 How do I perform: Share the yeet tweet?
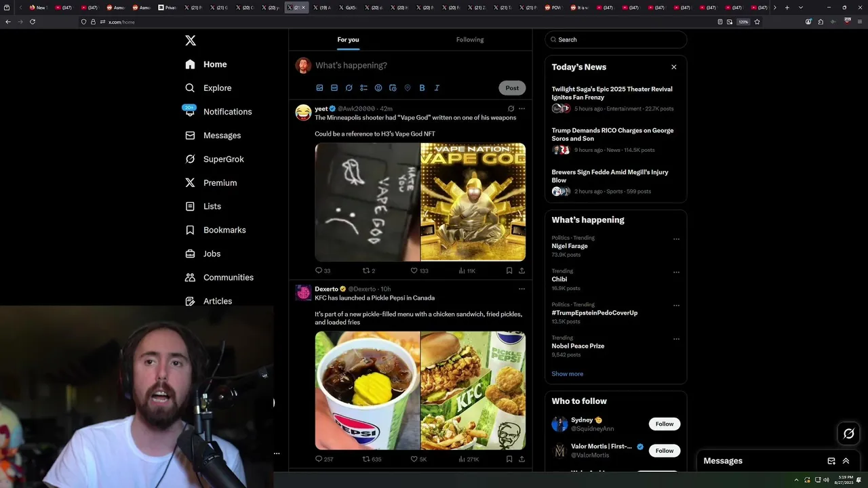tap(521, 270)
